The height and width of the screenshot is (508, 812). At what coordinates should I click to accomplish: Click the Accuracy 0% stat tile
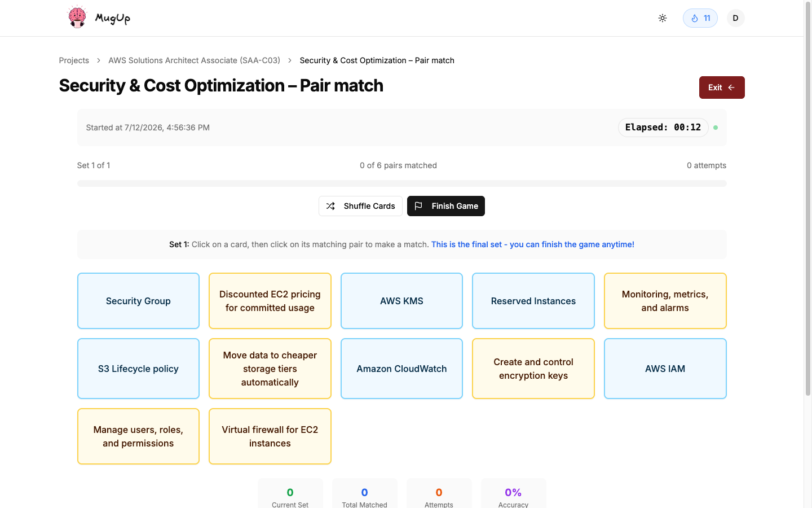(513, 494)
